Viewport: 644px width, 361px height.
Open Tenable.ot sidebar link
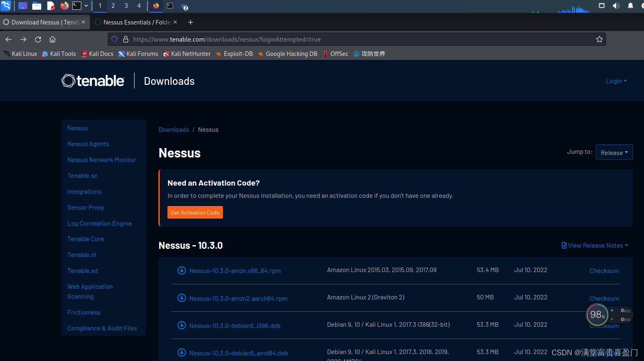click(x=82, y=255)
